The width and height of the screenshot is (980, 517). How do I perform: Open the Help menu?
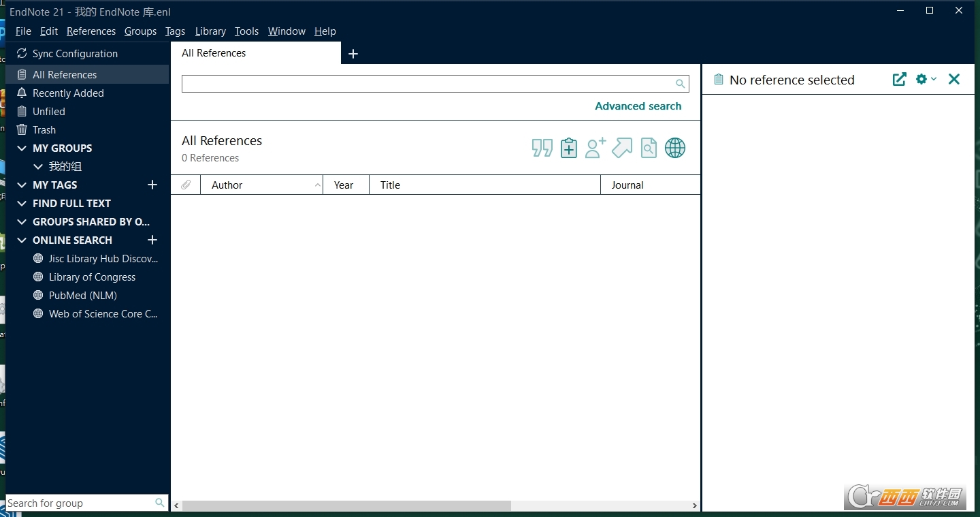[325, 31]
